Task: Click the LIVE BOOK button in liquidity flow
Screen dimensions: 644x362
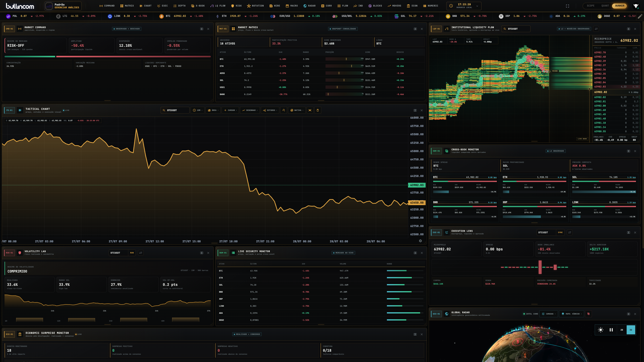Action: [582, 139]
